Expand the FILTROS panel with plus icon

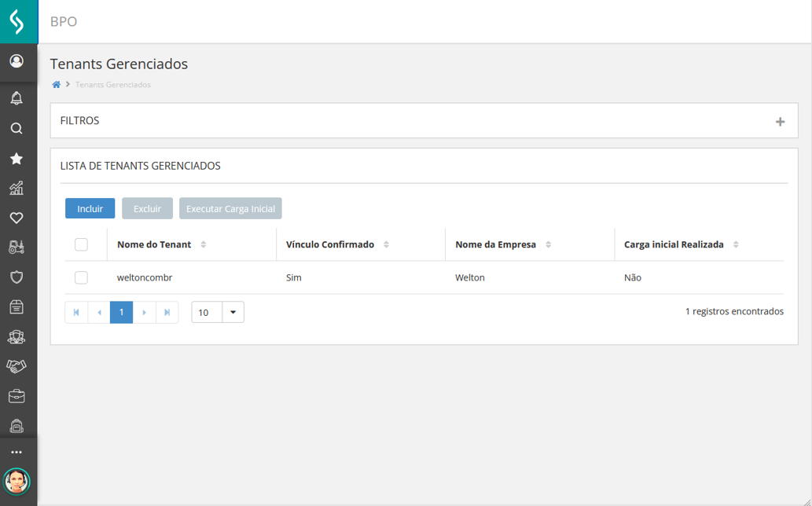tap(780, 122)
